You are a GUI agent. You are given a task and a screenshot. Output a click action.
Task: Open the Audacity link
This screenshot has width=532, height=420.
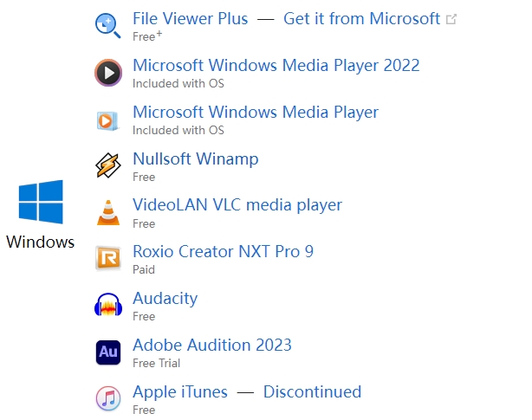click(165, 299)
